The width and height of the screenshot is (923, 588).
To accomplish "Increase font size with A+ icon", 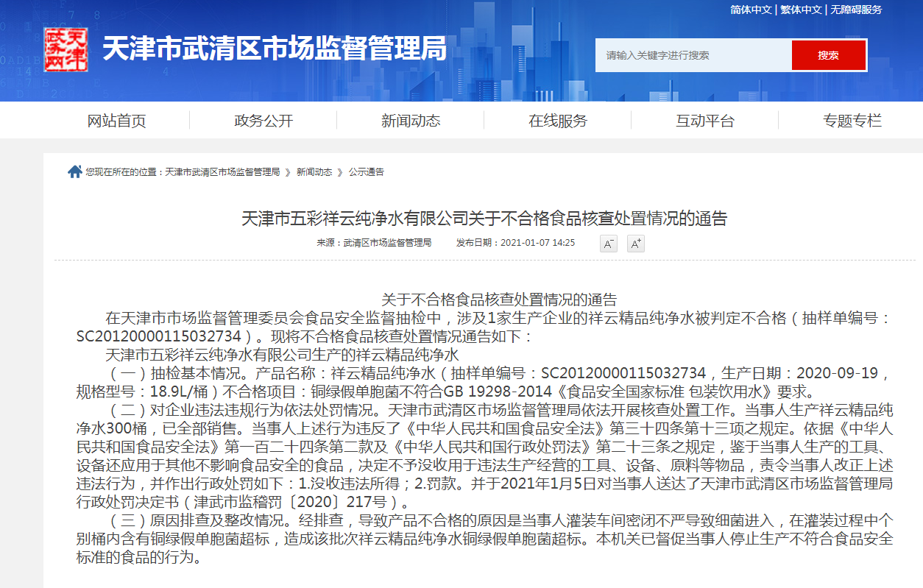I will [636, 244].
